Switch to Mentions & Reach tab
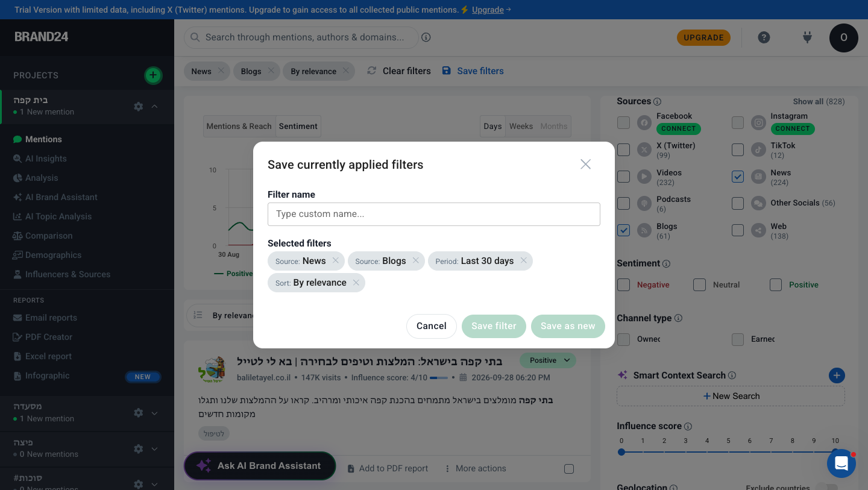Image resolution: width=868 pixels, height=490 pixels. pos(239,126)
